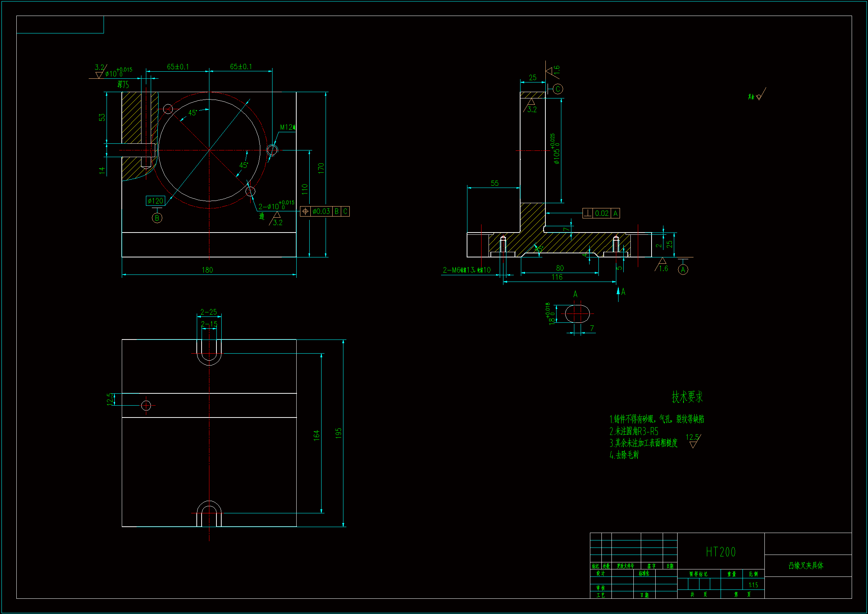Click the perpendicularity symbol in 0.02 frame
The image size is (868, 614).
click(587, 213)
